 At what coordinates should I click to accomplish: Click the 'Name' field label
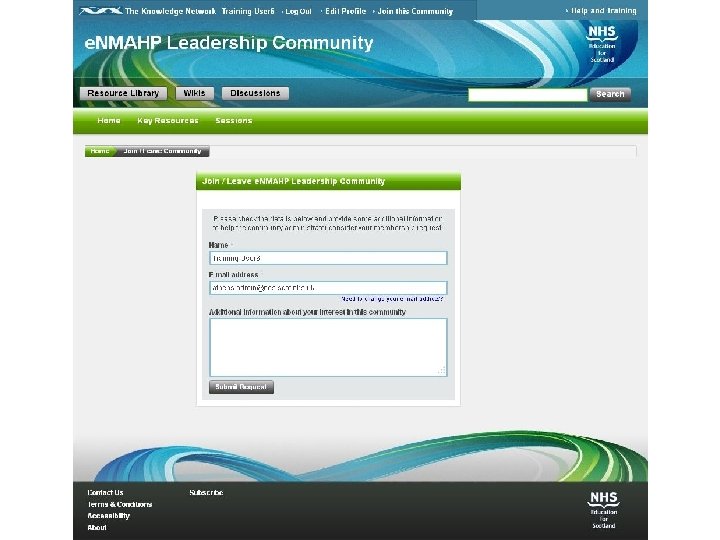tap(219, 245)
